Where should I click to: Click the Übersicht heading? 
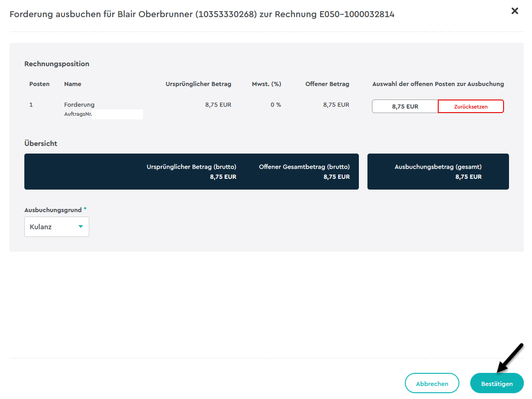(41, 143)
